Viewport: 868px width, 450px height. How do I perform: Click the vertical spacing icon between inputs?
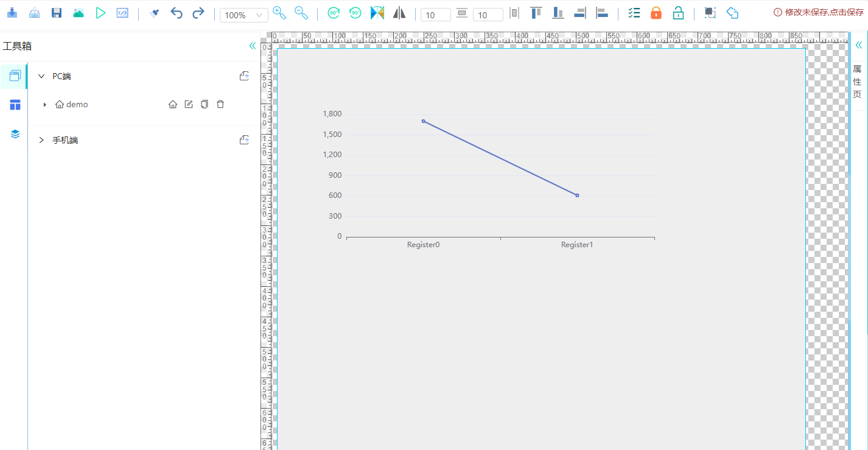point(462,13)
